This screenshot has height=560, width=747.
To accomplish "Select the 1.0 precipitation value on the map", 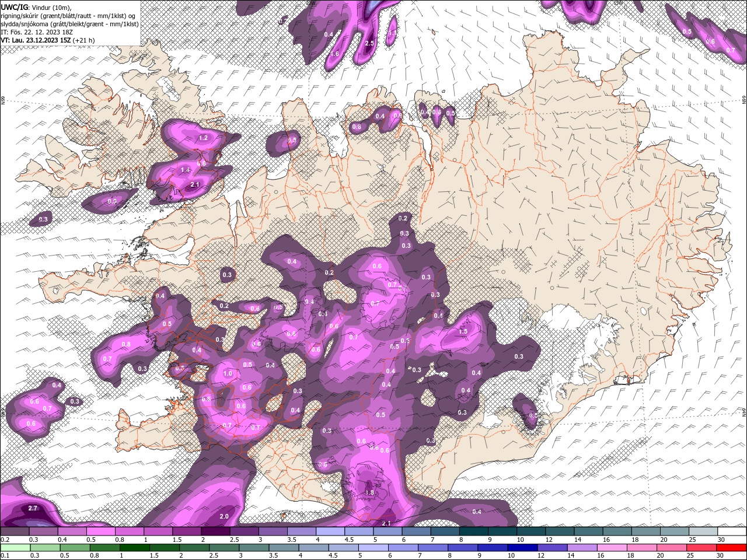I will [228, 374].
